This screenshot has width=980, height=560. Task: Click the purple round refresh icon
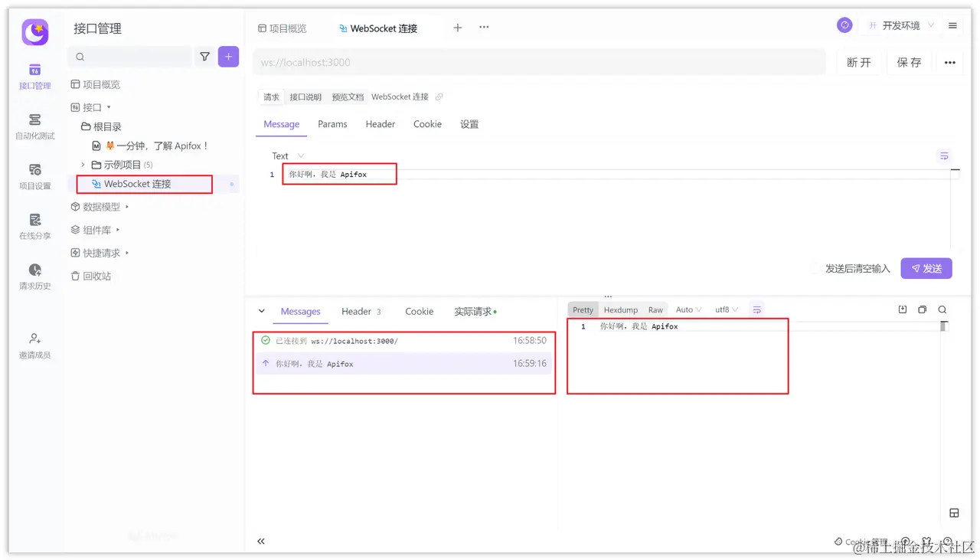pyautogui.click(x=844, y=25)
